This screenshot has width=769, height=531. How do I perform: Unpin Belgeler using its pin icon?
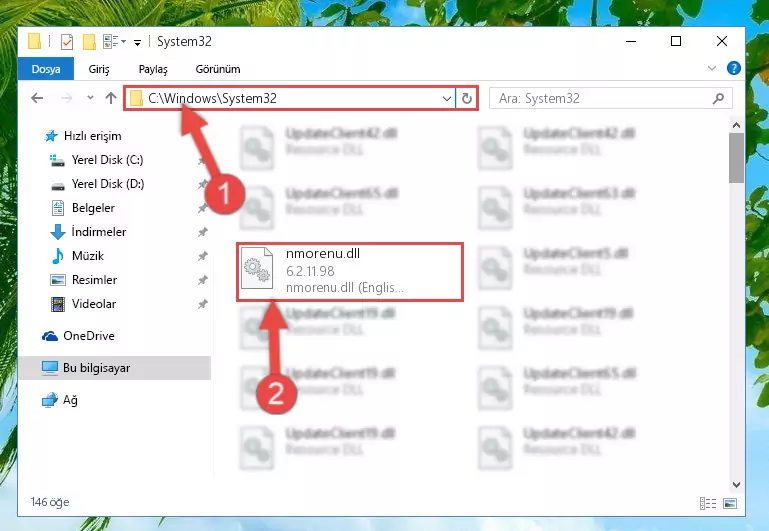(x=202, y=208)
